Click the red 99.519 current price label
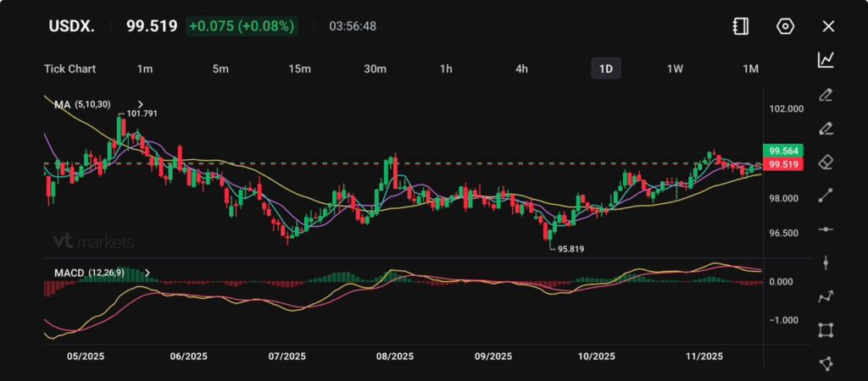This screenshot has width=868, height=381. pos(778,163)
